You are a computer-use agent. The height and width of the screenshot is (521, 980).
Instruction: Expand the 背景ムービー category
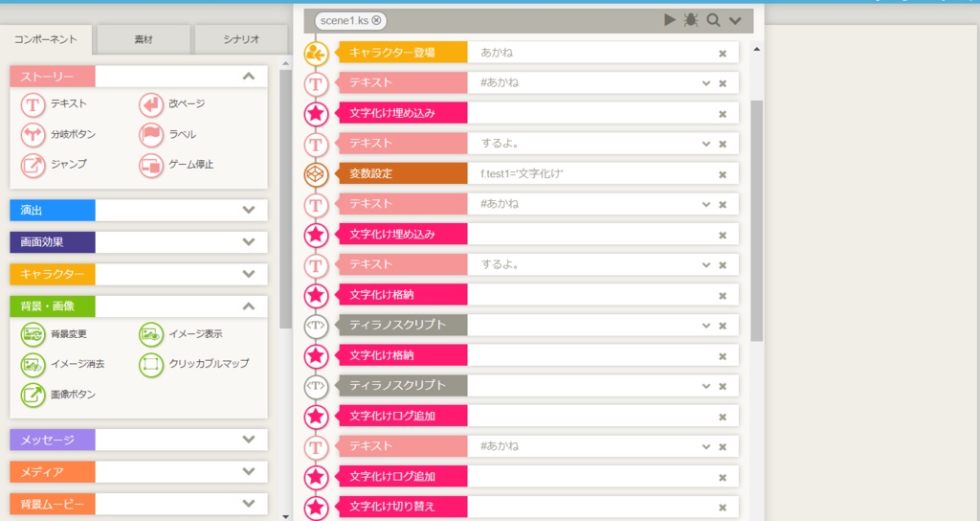click(x=249, y=504)
